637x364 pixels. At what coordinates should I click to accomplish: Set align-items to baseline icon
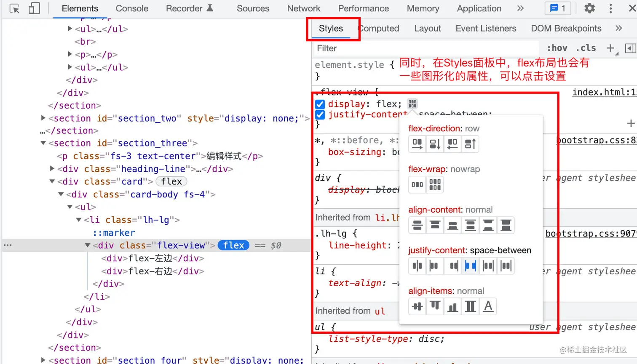[x=488, y=306]
